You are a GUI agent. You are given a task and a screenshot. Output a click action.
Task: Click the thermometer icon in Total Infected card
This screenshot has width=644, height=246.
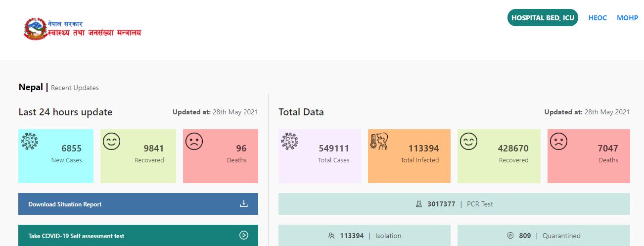[379, 142]
